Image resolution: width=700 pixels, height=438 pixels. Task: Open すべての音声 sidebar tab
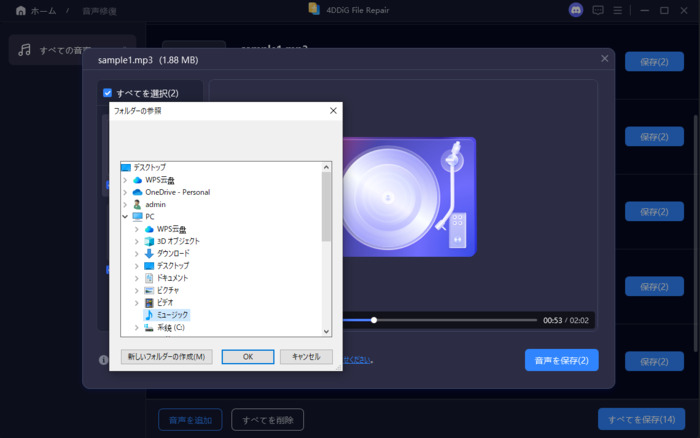[70, 49]
